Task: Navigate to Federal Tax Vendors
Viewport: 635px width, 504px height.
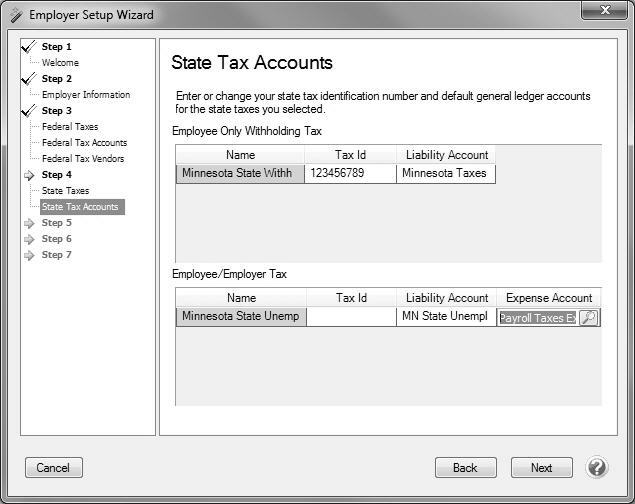Action: point(83,159)
